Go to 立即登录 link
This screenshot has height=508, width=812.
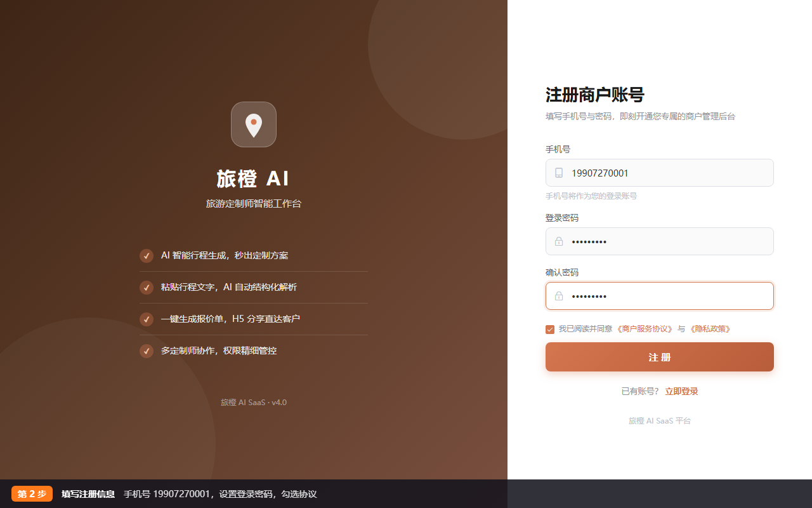pyautogui.click(x=681, y=391)
